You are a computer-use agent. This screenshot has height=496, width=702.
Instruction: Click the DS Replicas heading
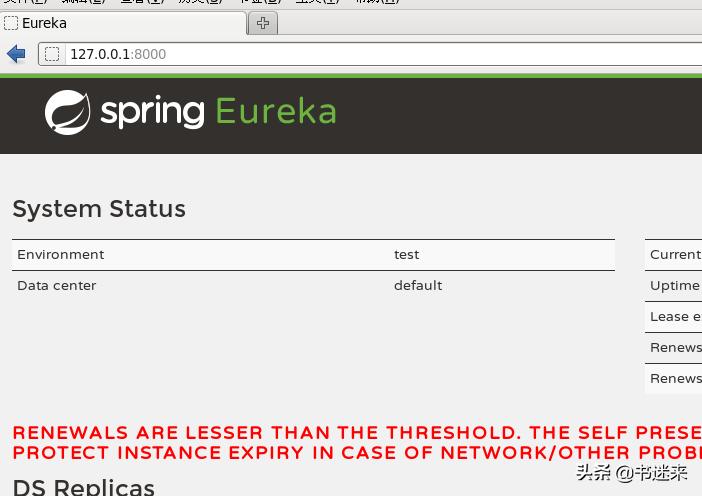(84, 487)
